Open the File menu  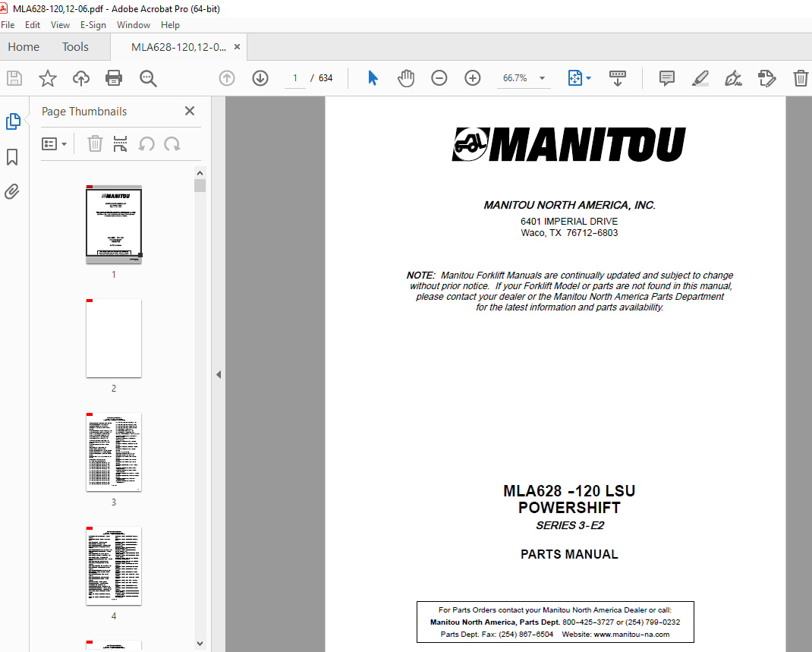point(8,25)
